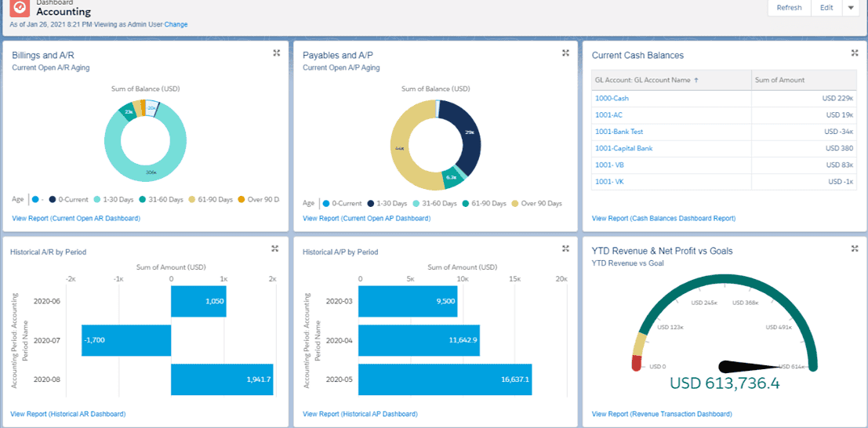The height and width of the screenshot is (428, 868).
Task: Open the dropdown arrow next to Edit
Action: pos(851,8)
